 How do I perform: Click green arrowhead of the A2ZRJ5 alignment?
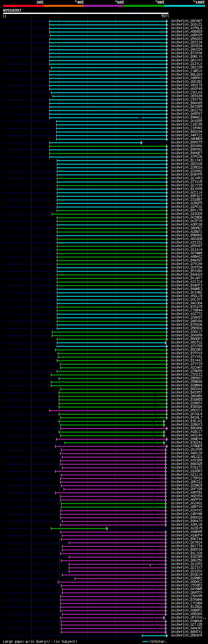pyautogui.click(x=107, y=528)
